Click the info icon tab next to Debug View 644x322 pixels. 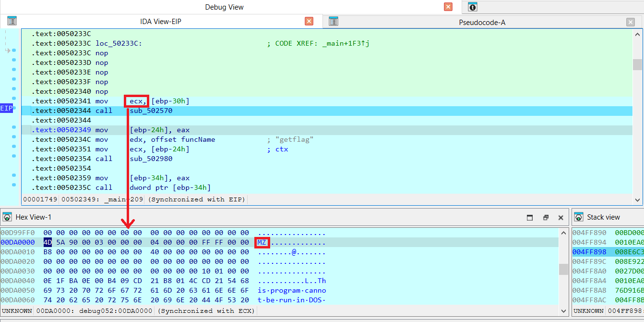click(x=473, y=7)
